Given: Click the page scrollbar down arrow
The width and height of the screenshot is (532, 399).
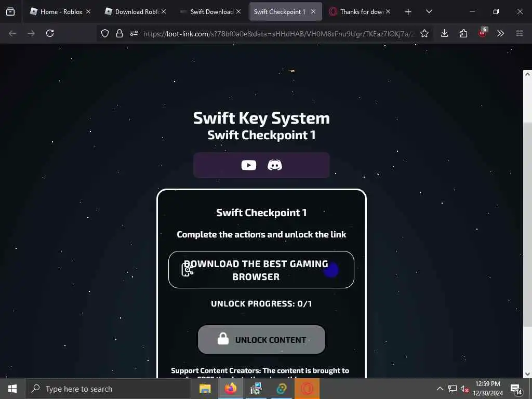Looking at the screenshot, I should click(x=527, y=374).
